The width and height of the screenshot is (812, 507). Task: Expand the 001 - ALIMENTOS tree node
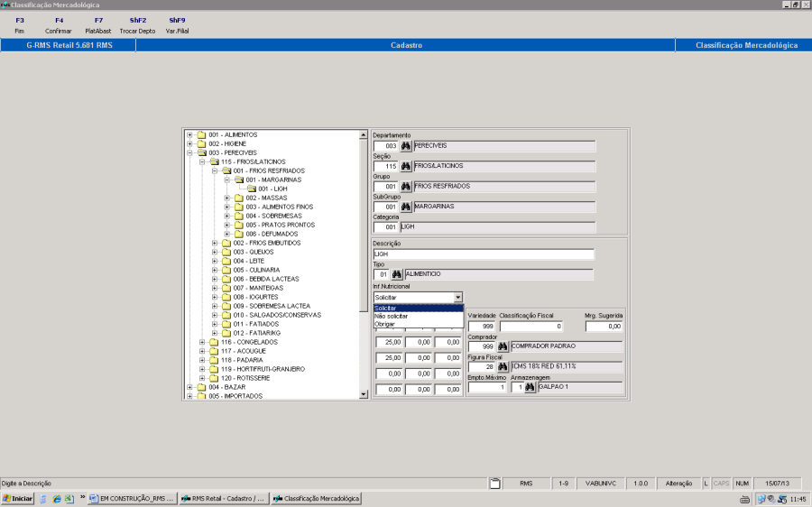click(189, 135)
